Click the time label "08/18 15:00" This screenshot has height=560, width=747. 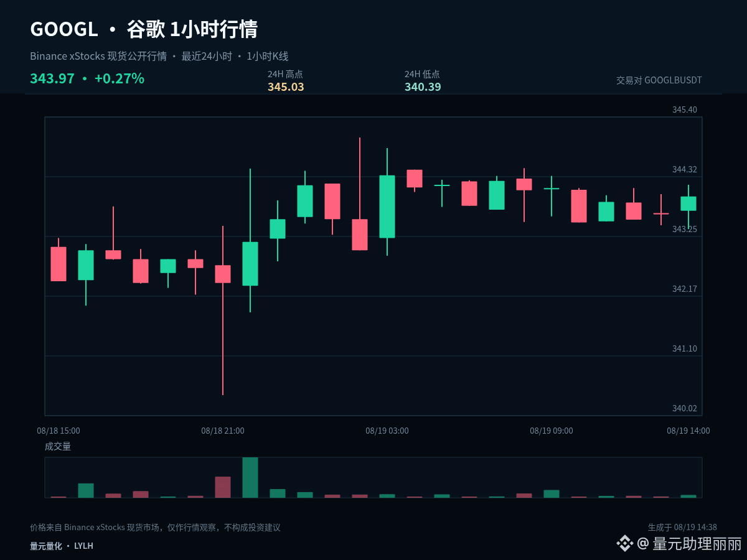(x=59, y=431)
